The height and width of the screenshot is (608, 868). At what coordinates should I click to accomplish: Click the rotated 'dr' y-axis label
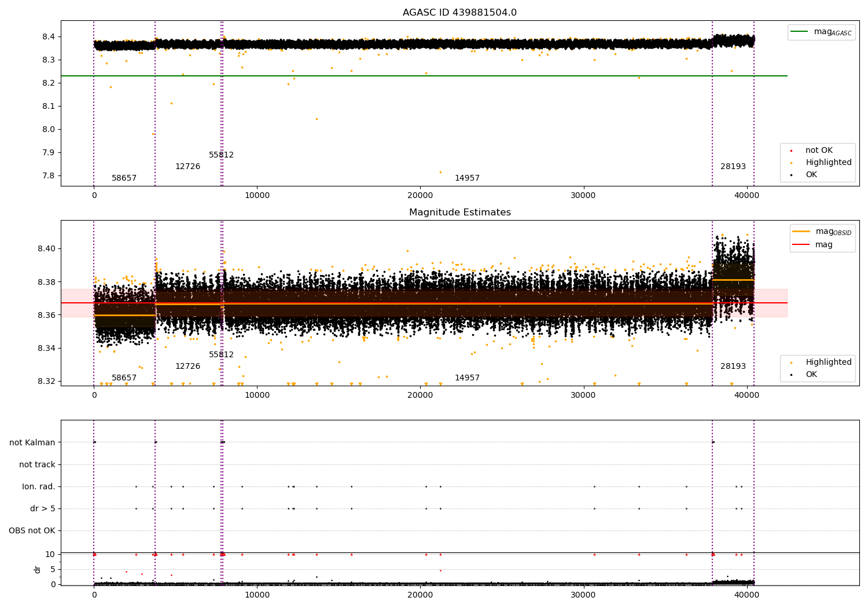(38, 569)
